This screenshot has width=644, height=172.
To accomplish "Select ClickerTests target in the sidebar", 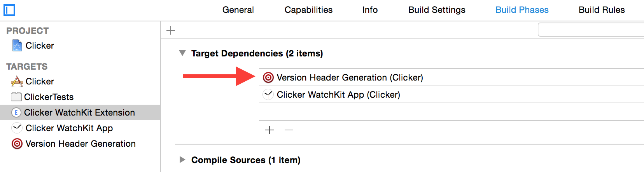I will (49, 97).
